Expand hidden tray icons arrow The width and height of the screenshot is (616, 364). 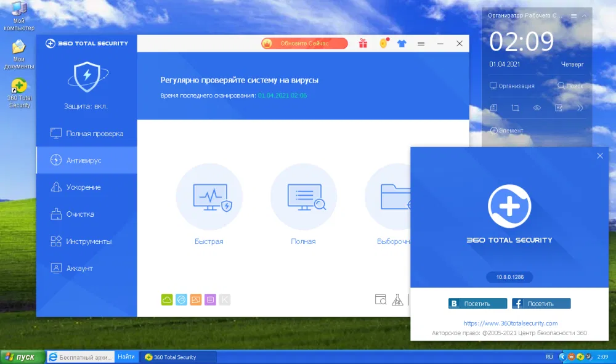coord(562,357)
